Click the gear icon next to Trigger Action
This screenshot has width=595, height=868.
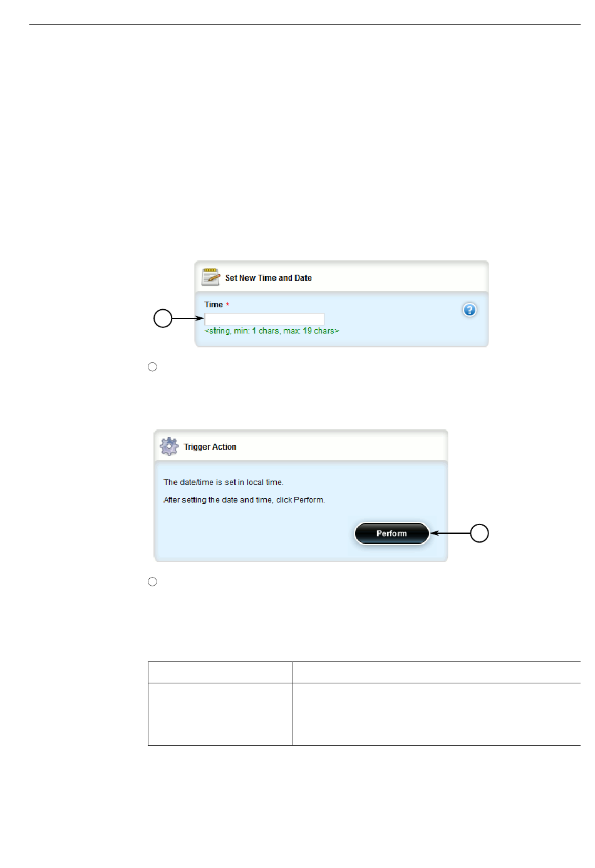[x=169, y=446]
